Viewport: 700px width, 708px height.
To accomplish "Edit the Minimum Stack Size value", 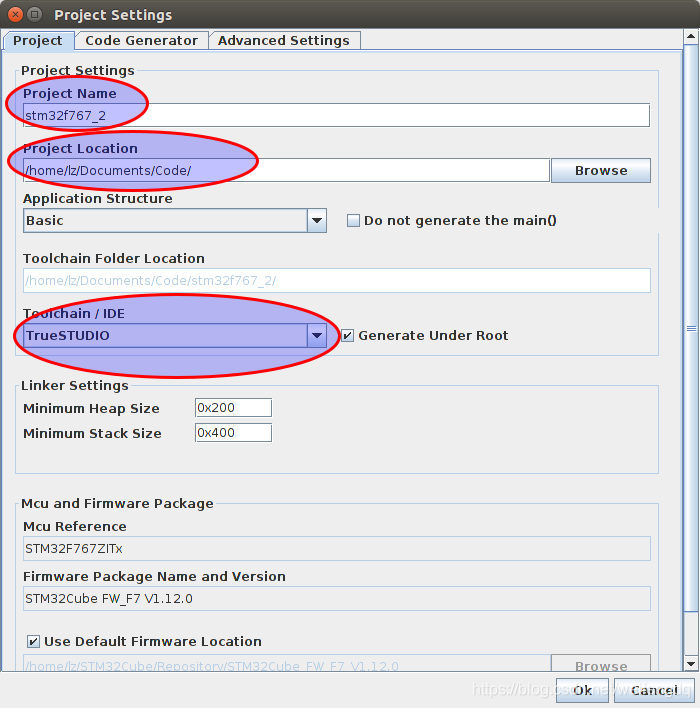I will coord(233,433).
